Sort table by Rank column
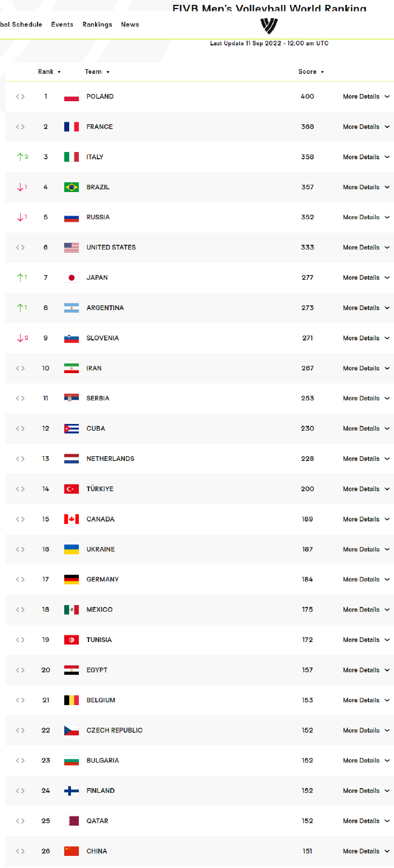This screenshot has width=394, height=868. coord(49,71)
